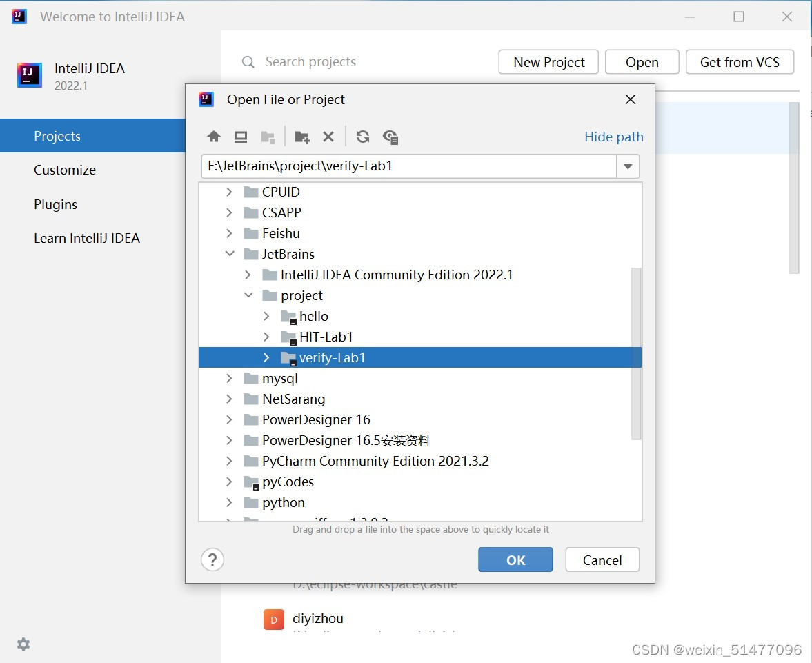Image resolution: width=812 pixels, height=663 pixels.
Task: Click the HIT-Lab1 project folder icon
Action: pos(288,337)
